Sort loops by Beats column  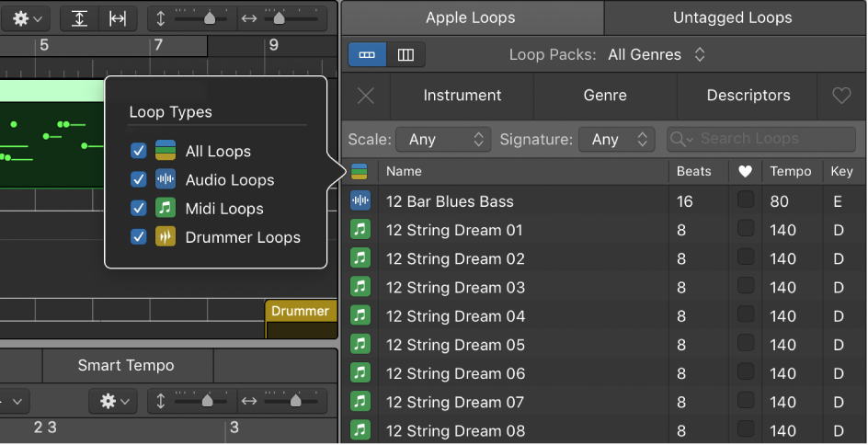pos(699,172)
